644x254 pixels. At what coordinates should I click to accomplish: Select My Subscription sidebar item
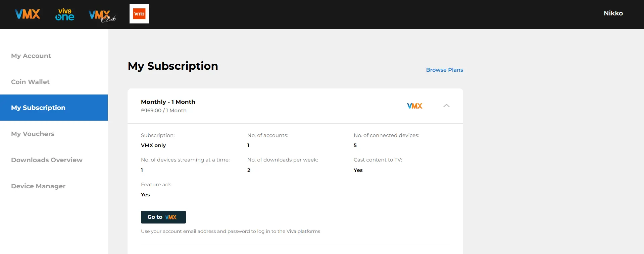pyautogui.click(x=54, y=108)
